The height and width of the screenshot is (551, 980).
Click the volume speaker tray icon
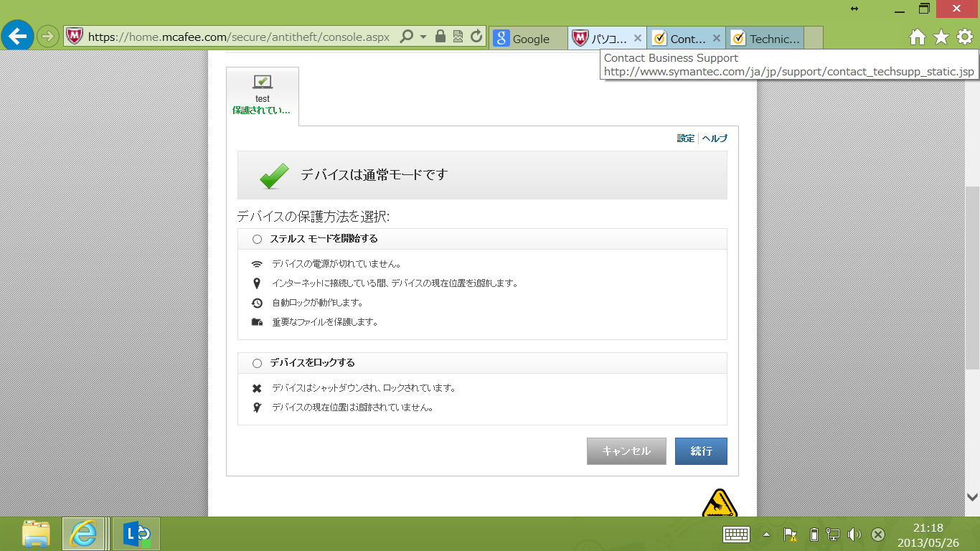pyautogui.click(x=854, y=534)
